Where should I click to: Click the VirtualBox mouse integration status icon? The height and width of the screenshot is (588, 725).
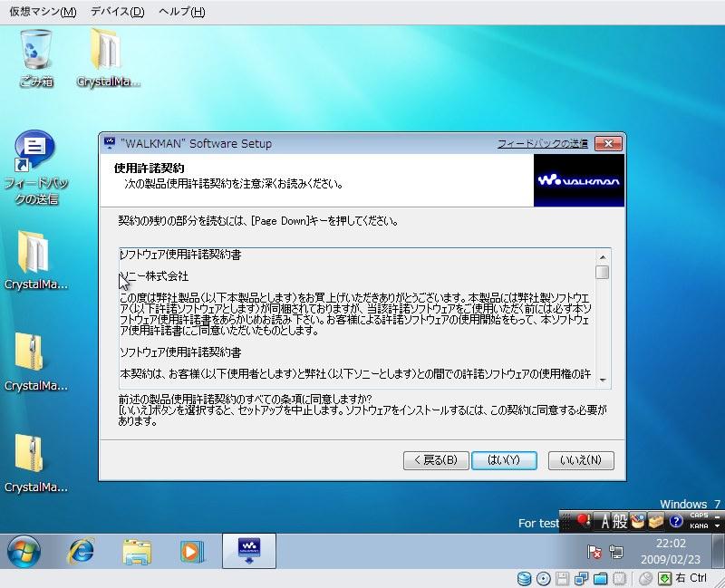(x=645, y=578)
